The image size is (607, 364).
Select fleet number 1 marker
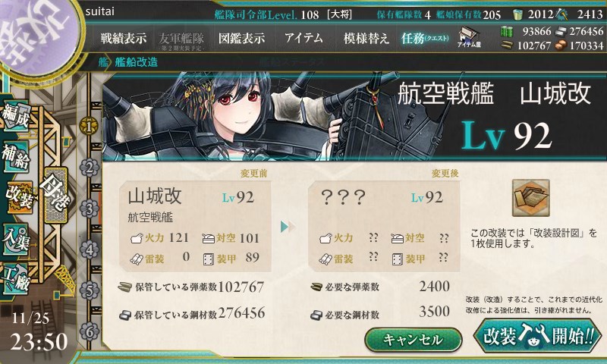click(89, 126)
